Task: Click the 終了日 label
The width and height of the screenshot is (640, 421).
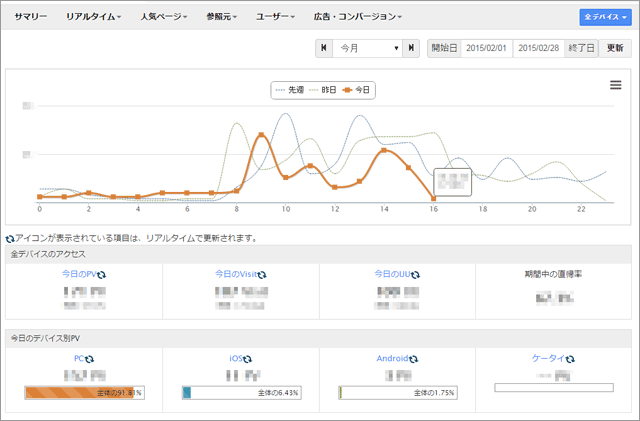Action: pyautogui.click(x=581, y=48)
